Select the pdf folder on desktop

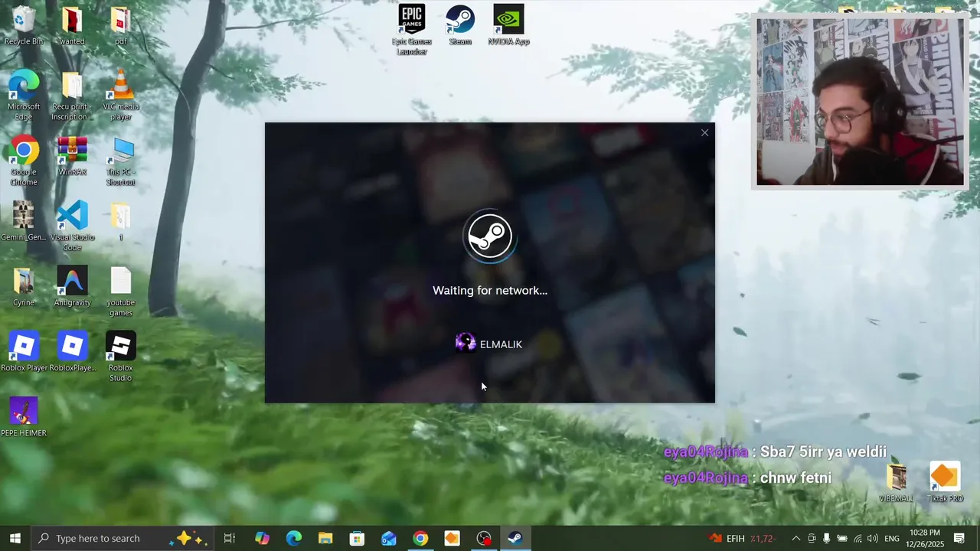pyautogui.click(x=120, y=25)
